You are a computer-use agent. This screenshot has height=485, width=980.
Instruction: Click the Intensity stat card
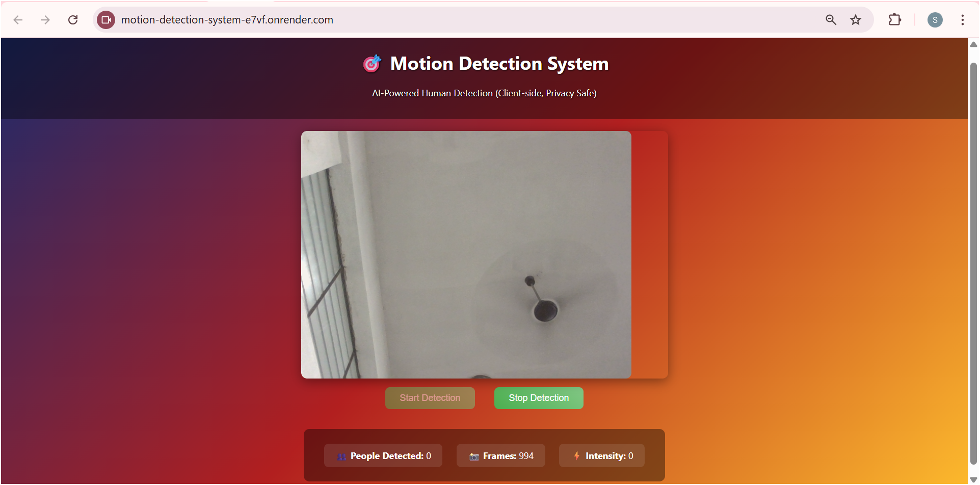(x=602, y=455)
